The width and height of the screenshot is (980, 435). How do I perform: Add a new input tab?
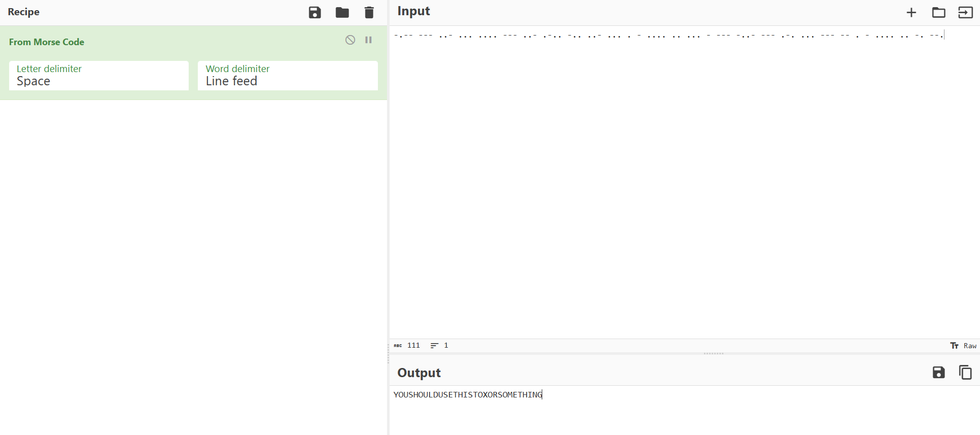pyautogui.click(x=912, y=13)
